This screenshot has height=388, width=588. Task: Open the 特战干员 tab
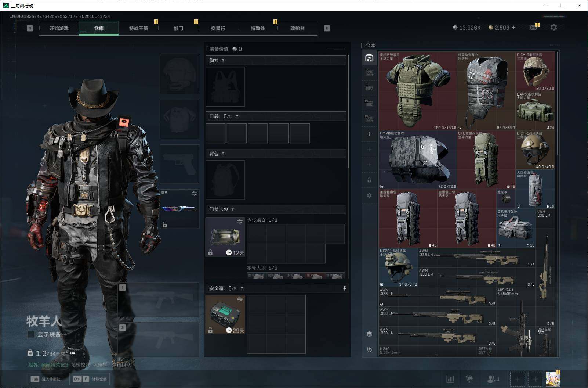click(138, 28)
